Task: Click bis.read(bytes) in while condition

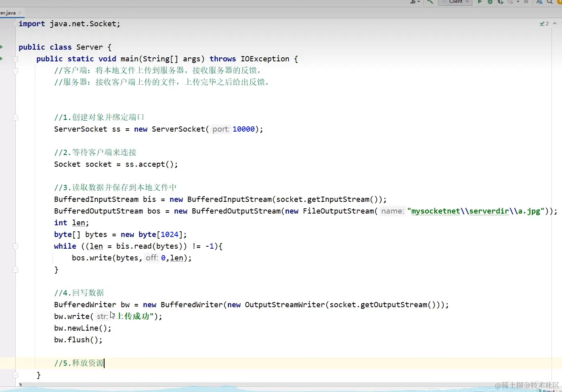Action: (149, 246)
